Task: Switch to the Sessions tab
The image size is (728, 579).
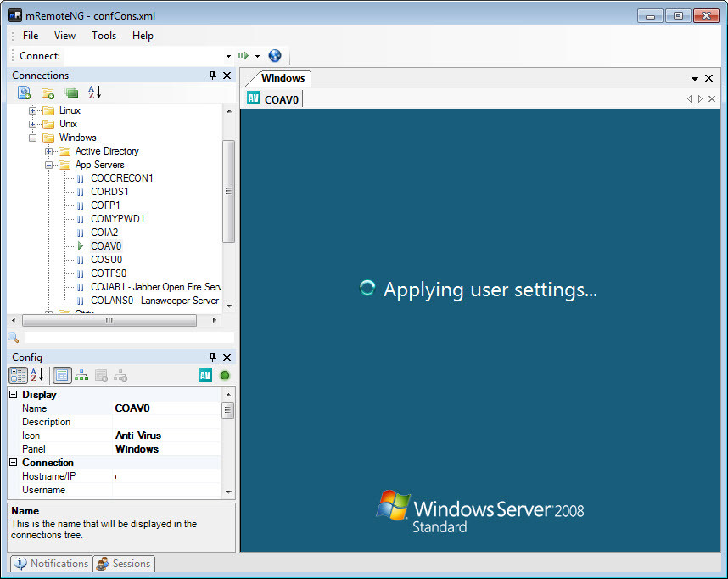Action: point(124,564)
